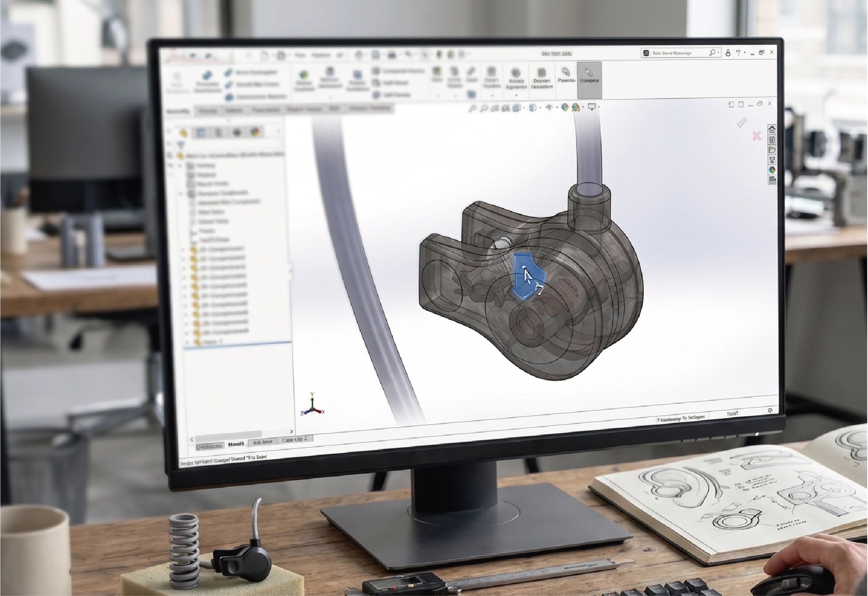
Task: Click the Prewkfek ribbon button
Action: (566, 75)
